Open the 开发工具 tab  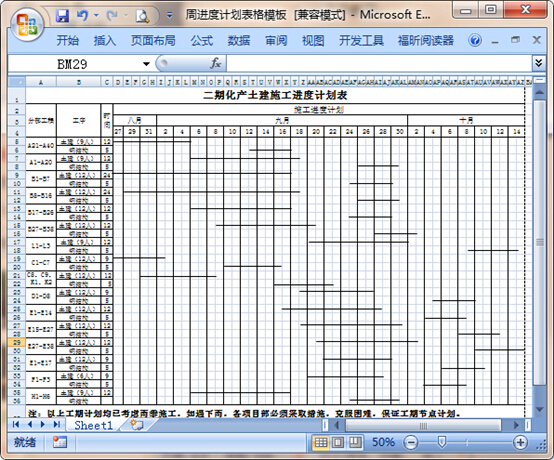click(361, 41)
